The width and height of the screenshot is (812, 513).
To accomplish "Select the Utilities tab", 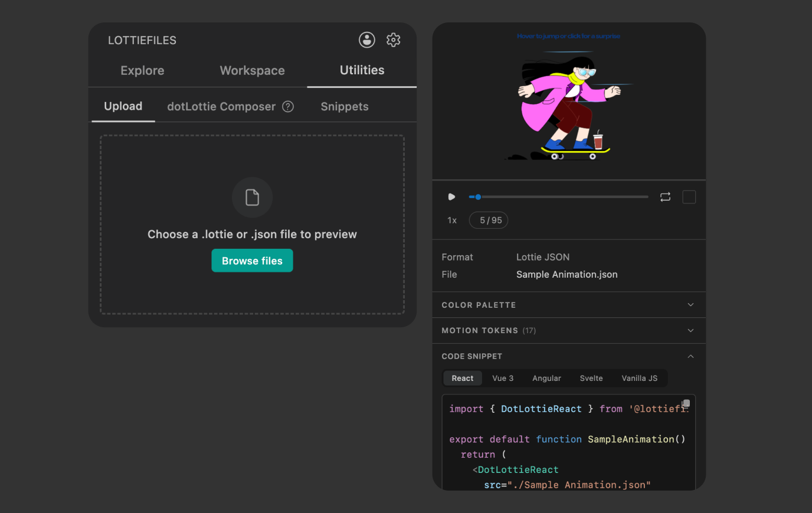I will [362, 70].
